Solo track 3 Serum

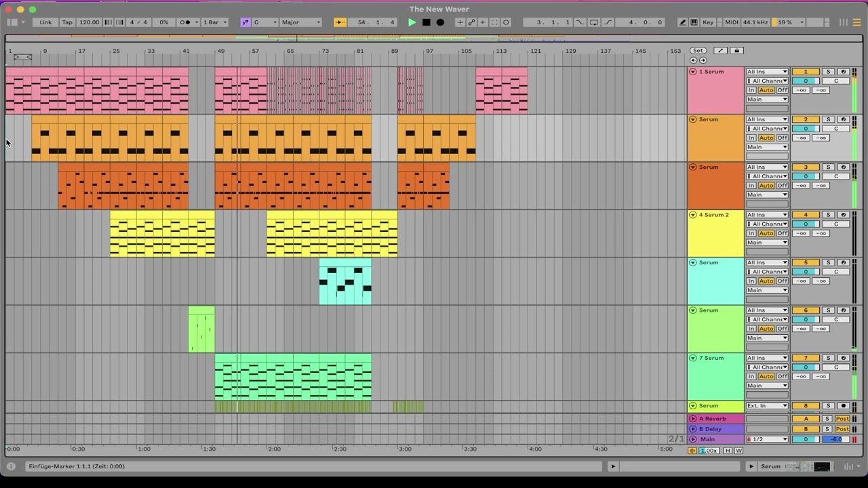828,167
